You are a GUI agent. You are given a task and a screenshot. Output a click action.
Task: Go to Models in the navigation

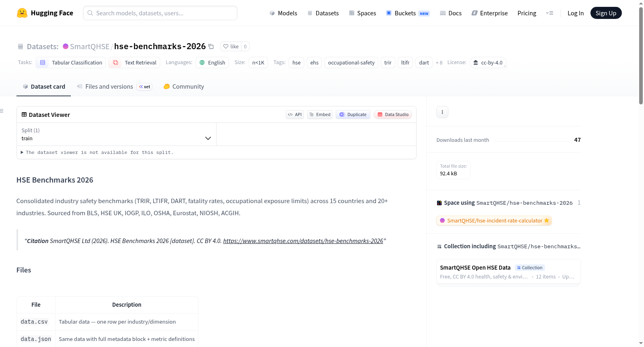(x=283, y=13)
